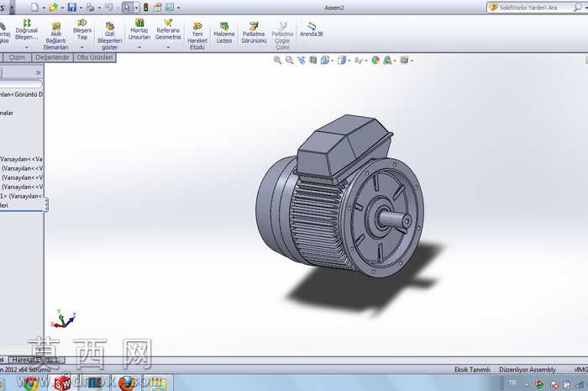Expand the feature tree panel chevron
This screenshot has height=391, width=588.
pyautogui.click(x=38, y=72)
